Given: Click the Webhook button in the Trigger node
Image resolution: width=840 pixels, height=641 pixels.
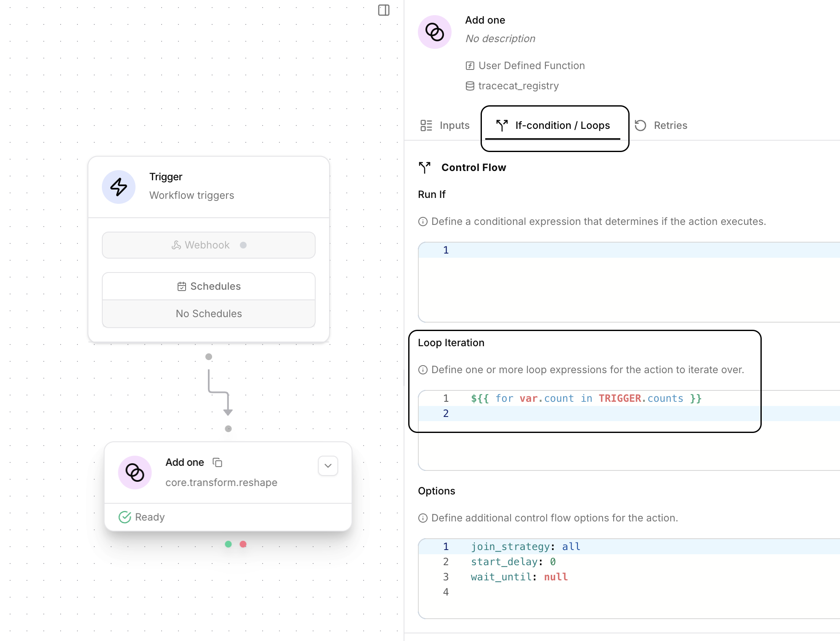Looking at the screenshot, I should coord(209,245).
